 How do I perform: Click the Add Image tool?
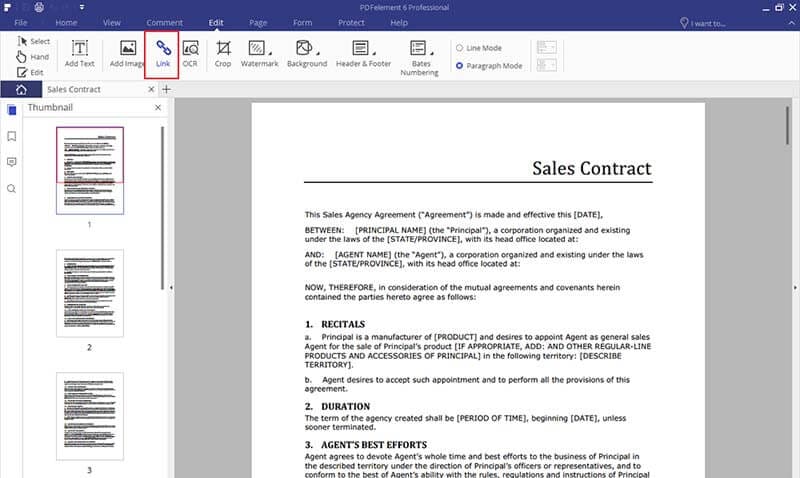pos(127,54)
